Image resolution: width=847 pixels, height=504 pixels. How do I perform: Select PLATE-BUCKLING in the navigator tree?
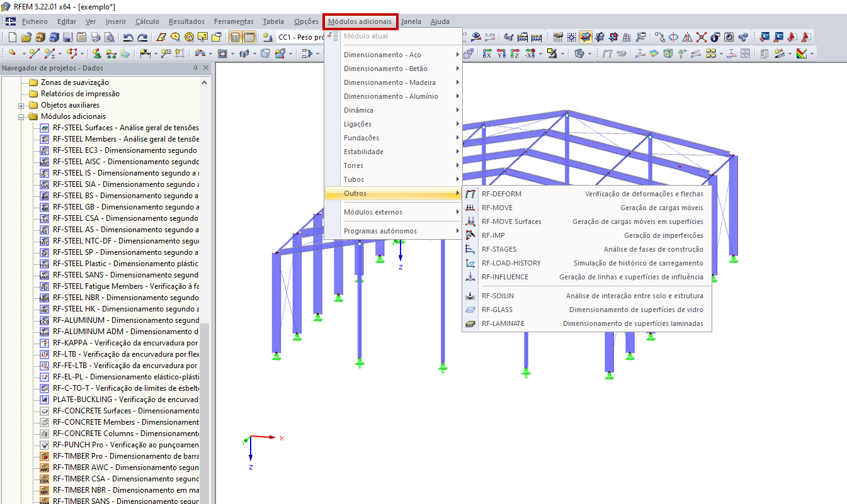coord(125,400)
